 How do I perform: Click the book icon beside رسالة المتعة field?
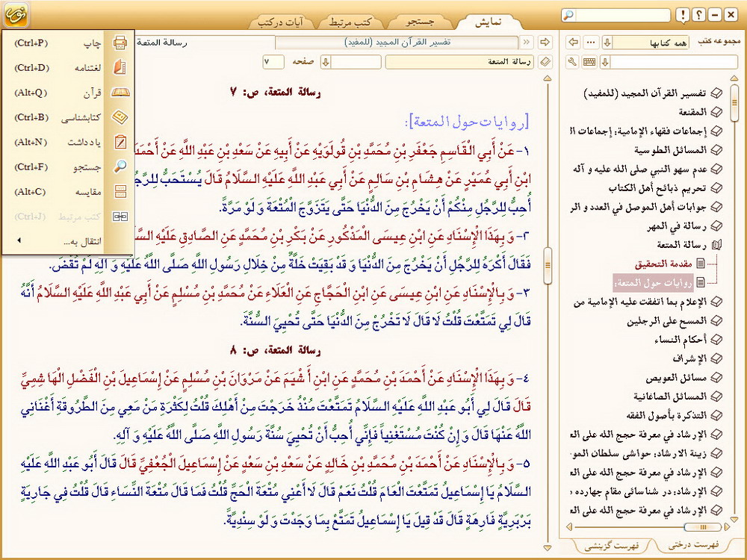[546, 62]
